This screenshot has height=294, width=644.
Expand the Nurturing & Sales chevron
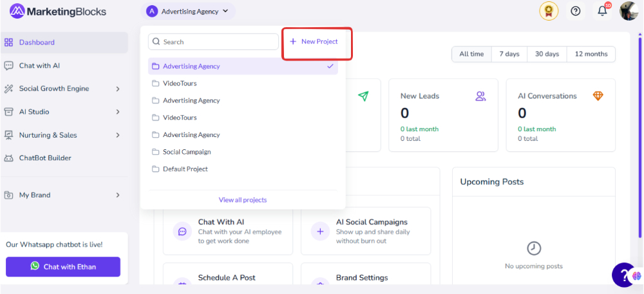[x=117, y=135]
